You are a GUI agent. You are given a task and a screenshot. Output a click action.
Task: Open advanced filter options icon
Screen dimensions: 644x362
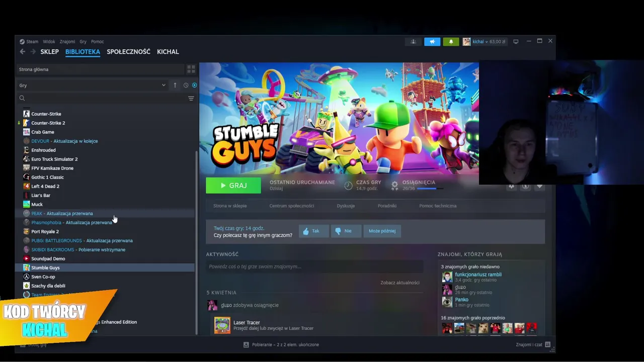click(191, 99)
